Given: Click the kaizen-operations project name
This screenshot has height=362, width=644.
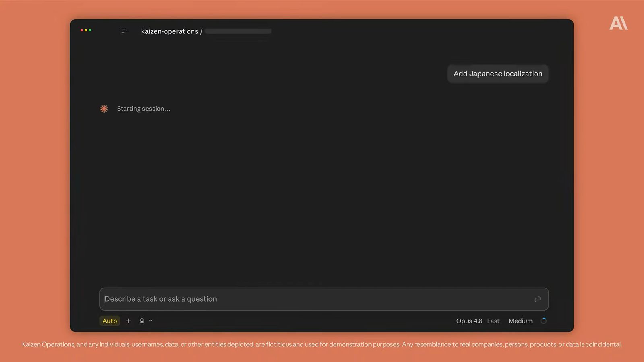Looking at the screenshot, I should [169, 31].
